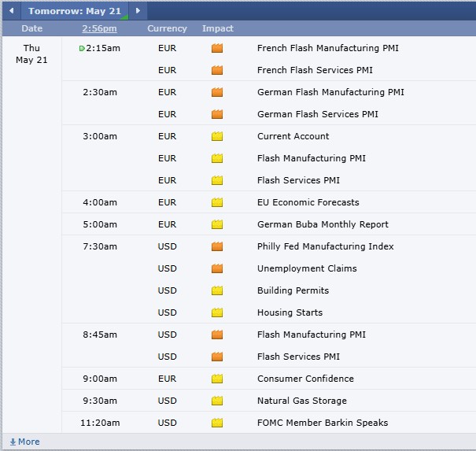Open Philly Fed Manufacturing Index event
The height and width of the screenshot is (451, 476).
coord(326,246)
